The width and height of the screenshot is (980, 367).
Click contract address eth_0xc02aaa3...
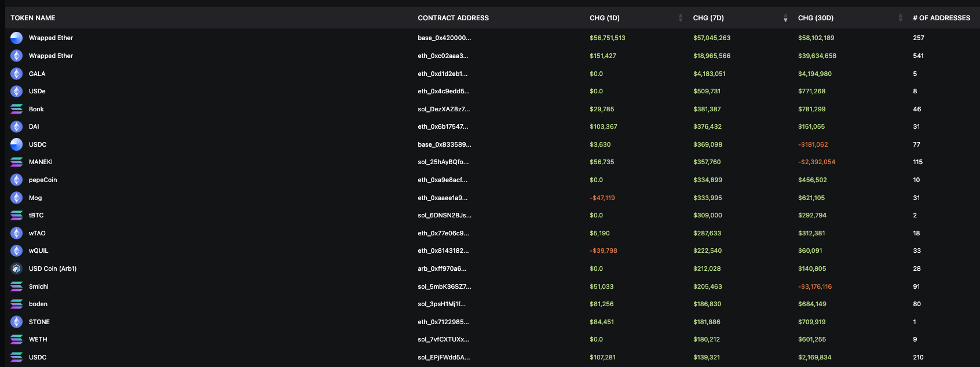443,56
